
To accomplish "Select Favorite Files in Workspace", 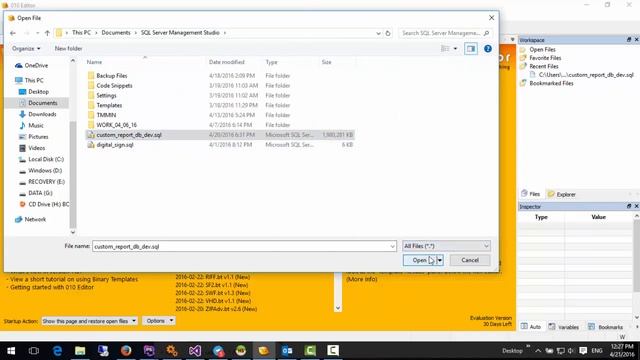I will coord(545,58).
